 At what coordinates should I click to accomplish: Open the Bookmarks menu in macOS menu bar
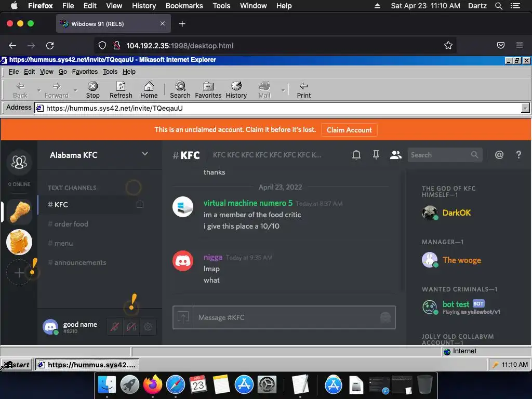coord(184,6)
